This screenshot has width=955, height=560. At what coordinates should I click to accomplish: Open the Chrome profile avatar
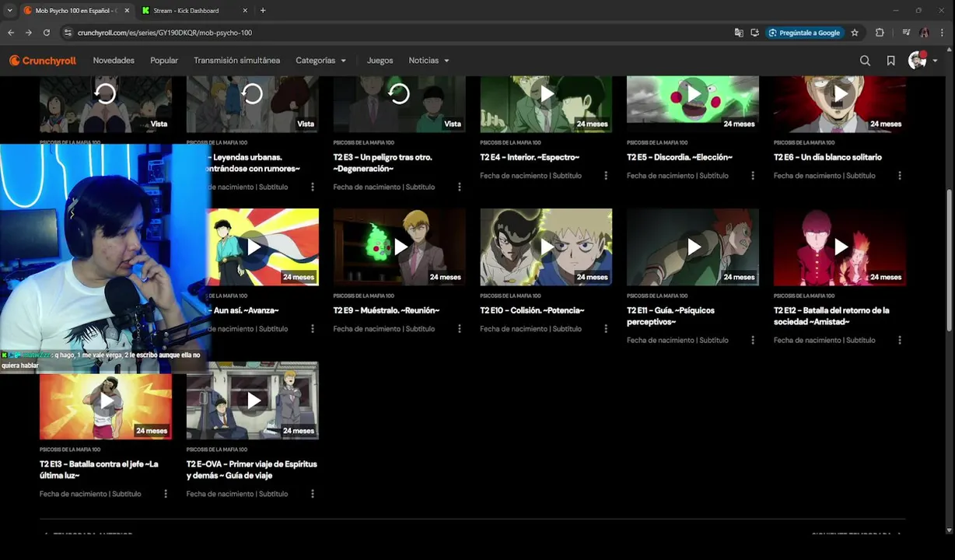(x=924, y=33)
